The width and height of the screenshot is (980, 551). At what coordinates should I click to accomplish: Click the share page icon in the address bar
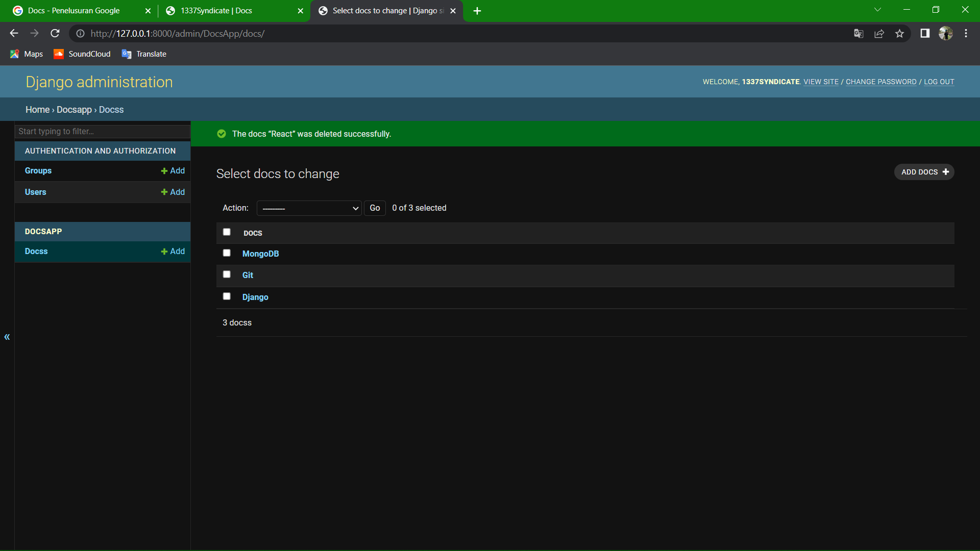[879, 34]
